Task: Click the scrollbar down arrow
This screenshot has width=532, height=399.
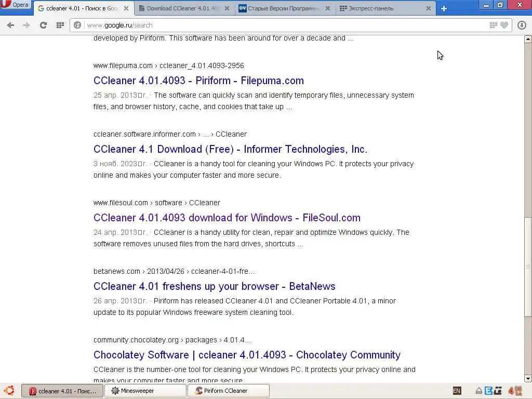Action: coord(528,378)
